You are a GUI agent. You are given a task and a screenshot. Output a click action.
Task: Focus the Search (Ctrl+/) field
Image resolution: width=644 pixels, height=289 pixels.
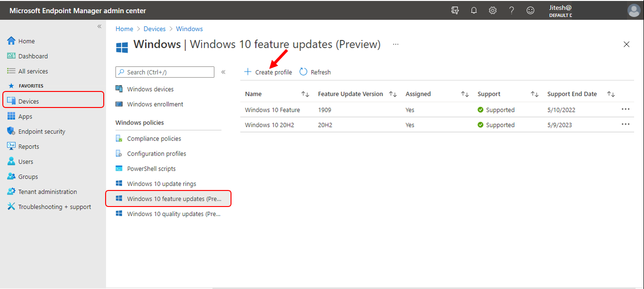click(x=165, y=72)
